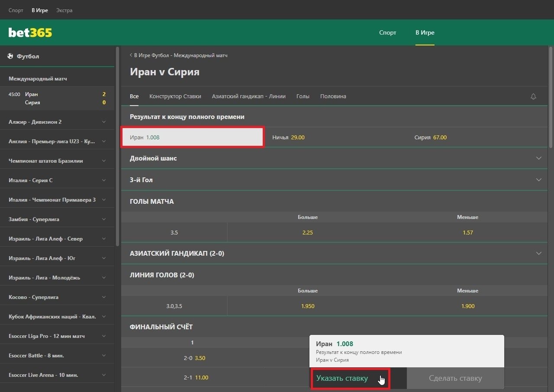Open Экстра in top bar
554x392 pixels.
[x=64, y=10]
